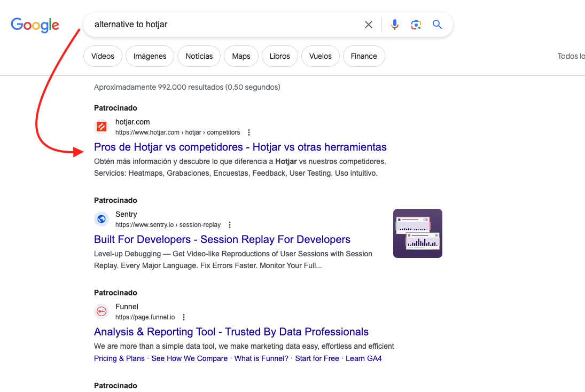Open the See How We Compare sitelink

pos(190,358)
